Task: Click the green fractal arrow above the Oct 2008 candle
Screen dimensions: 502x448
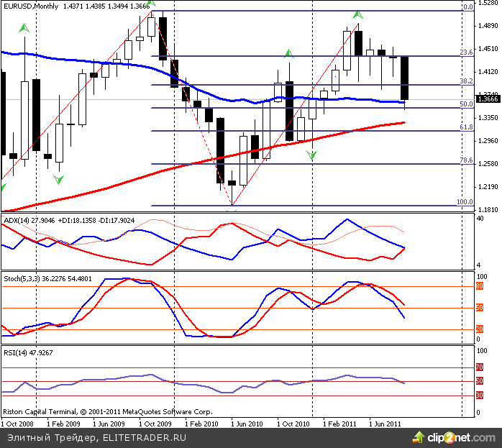Action: point(24,28)
